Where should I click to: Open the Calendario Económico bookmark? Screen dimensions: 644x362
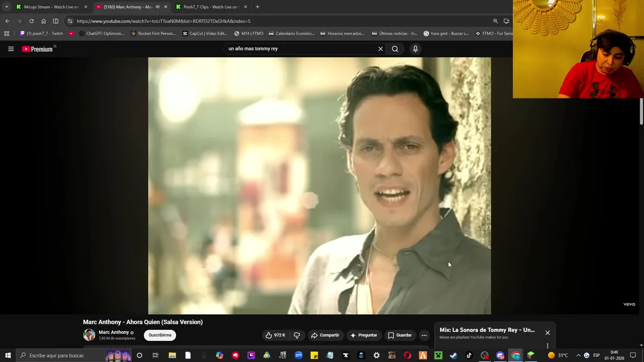pos(291,34)
